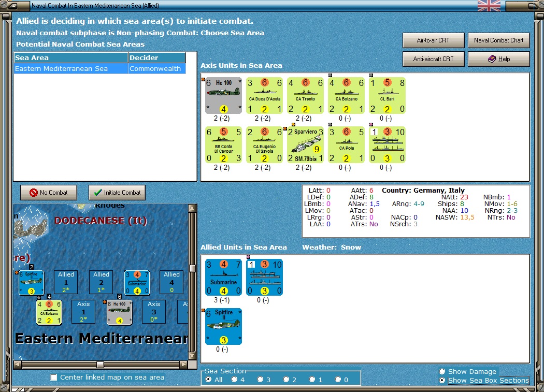Click the map vertical scrollbar down arrow

tap(192, 356)
